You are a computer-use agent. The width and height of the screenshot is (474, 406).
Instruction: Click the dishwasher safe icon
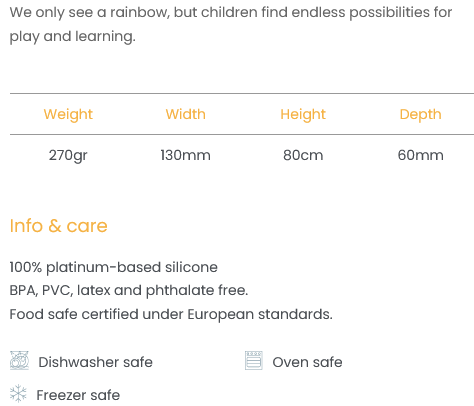(x=19, y=360)
